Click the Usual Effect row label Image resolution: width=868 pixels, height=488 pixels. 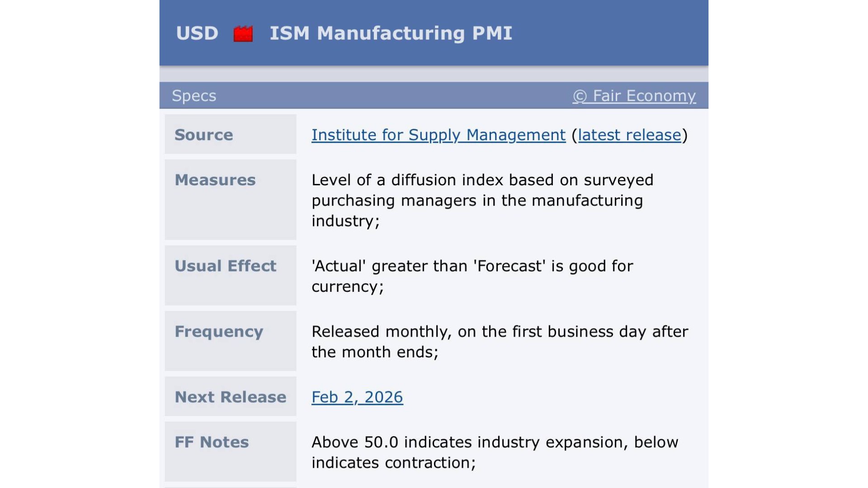click(x=225, y=266)
